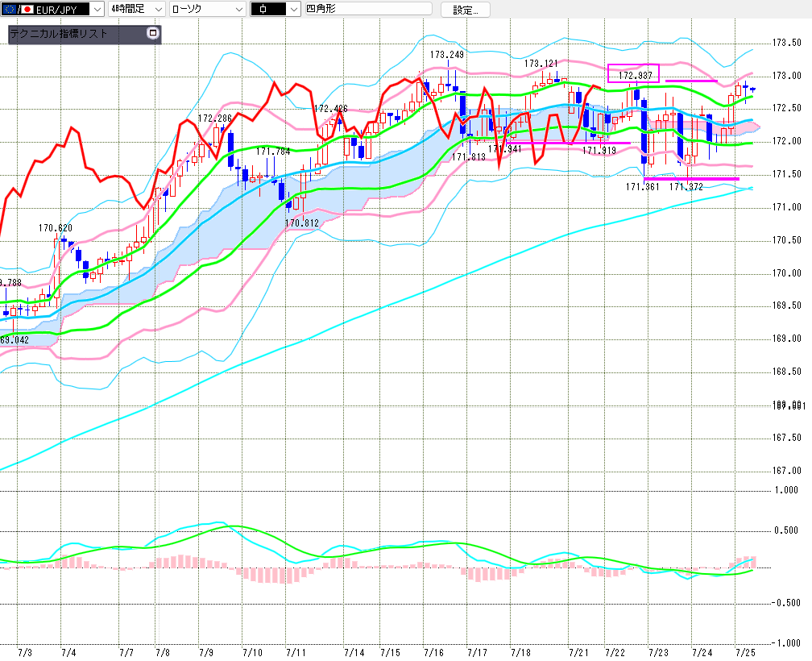Screen dimensions: 812x661
Task: Click the 171.919 price label
Action: click(x=599, y=151)
